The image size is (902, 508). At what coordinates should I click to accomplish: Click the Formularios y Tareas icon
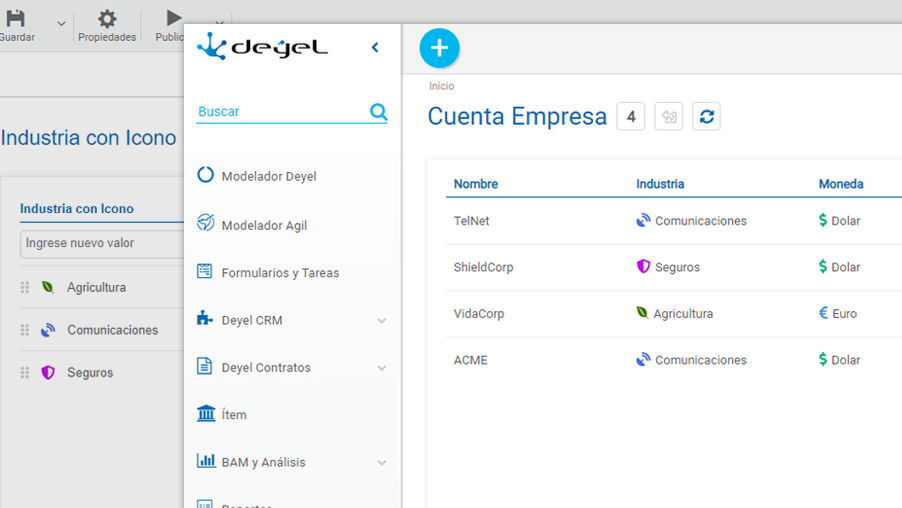[204, 270]
